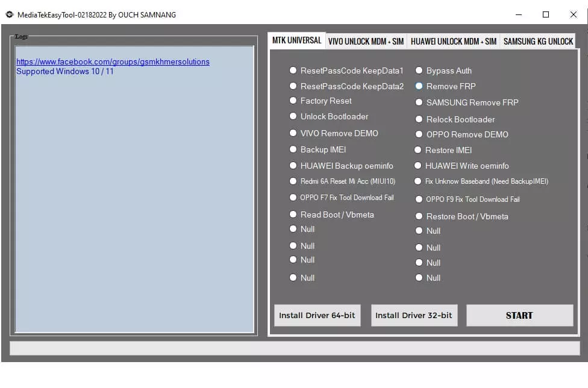Choose HUAWEI Backup oeminfo option
588x388 pixels.
(x=293, y=166)
